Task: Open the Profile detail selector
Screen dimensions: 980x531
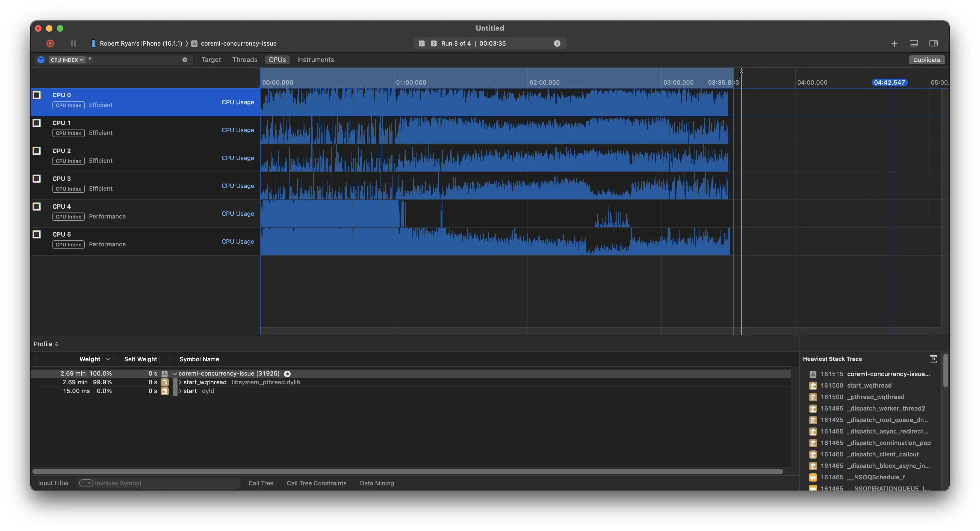Action: coord(46,344)
